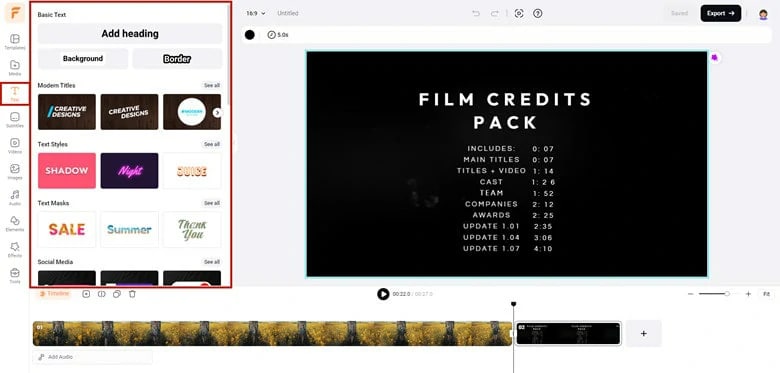Add Border style basic text
780x373 pixels.
tap(177, 59)
